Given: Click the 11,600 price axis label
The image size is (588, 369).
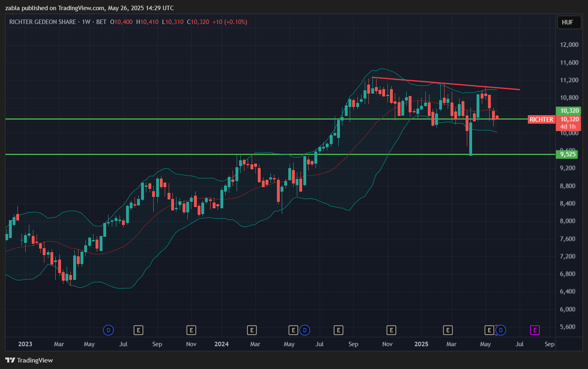Looking at the screenshot, I should 569,63.
